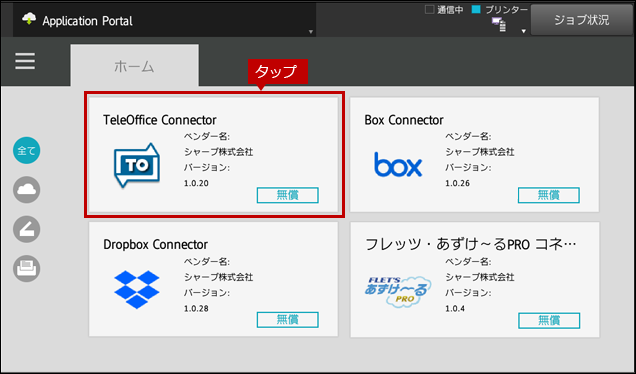Click the TeleOffice TO logo icon
This screenshot has width=636, height=374.
click(x=137, y=165)
